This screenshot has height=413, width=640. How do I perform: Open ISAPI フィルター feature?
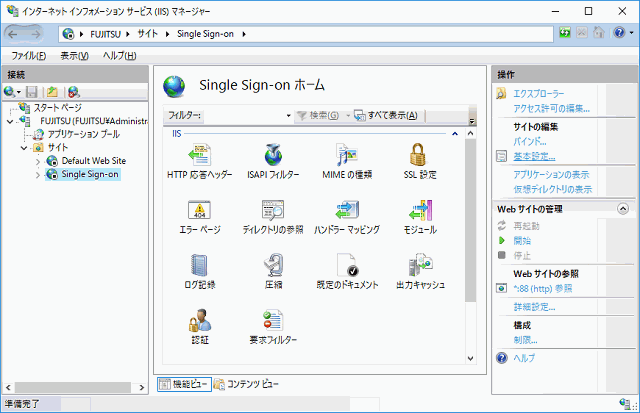pos(273,161)
